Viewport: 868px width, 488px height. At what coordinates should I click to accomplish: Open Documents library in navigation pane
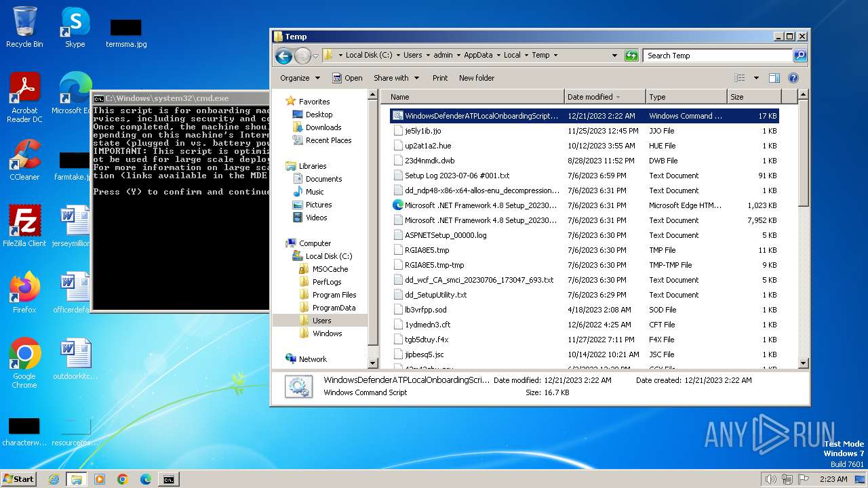[323, 179]
